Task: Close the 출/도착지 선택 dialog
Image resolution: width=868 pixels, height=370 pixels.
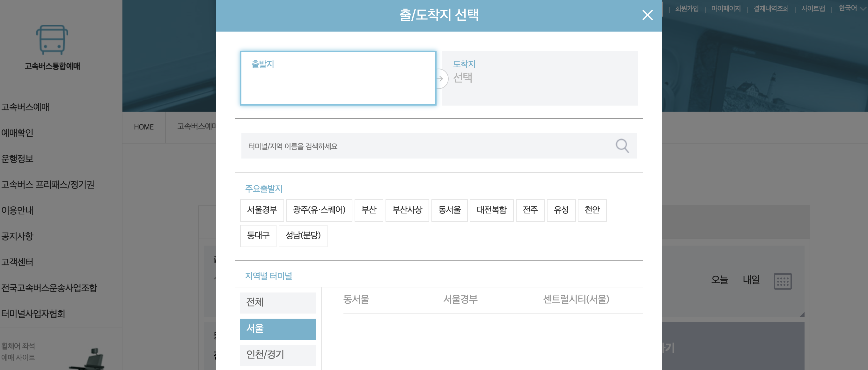Action: coord(647,15)
